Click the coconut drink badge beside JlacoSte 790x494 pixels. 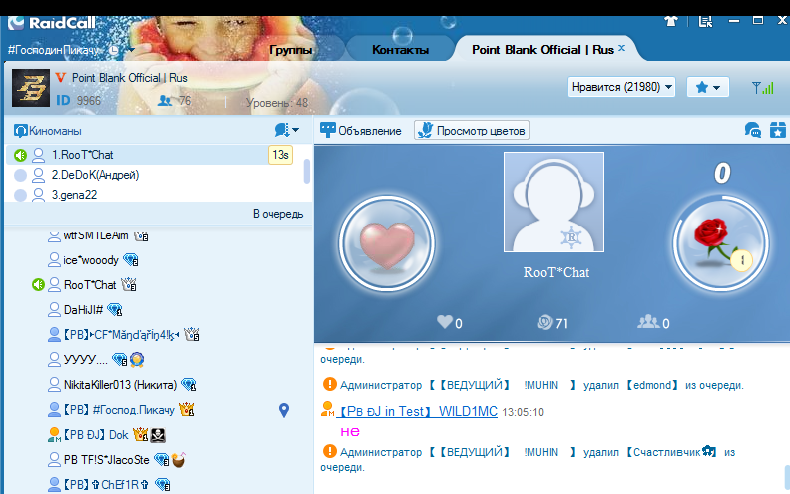click(178, 459)
